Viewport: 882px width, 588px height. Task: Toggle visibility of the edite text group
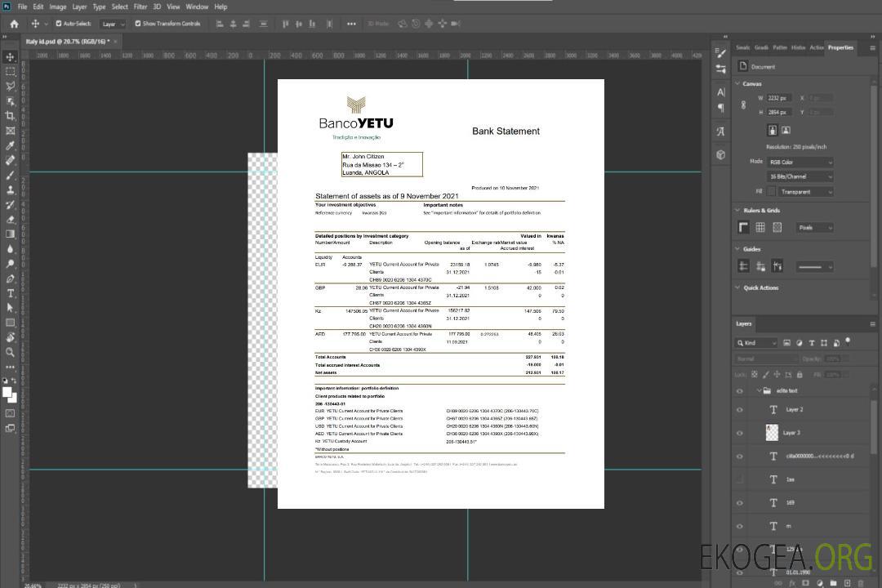coord(740,391)
